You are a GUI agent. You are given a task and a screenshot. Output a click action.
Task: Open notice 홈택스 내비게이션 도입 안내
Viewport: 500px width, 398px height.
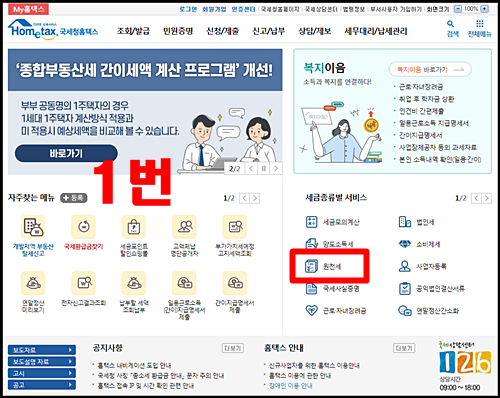[134, 366]
